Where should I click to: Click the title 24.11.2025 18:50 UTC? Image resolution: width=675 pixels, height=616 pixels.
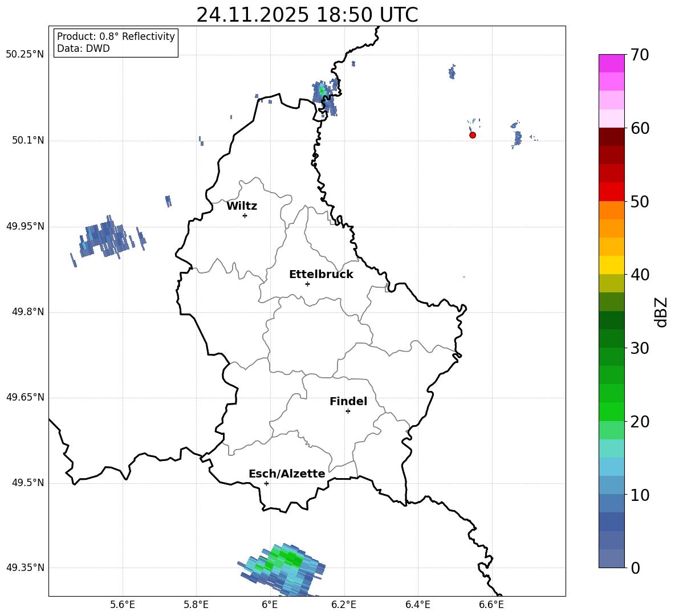pyautogui.click(x=307, y=15)
